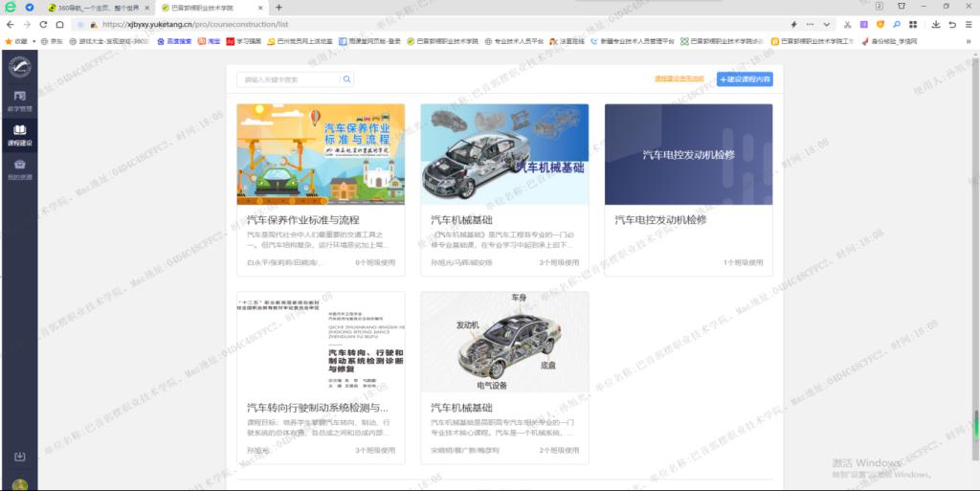
Task: Open a new browser tab
Action: pos(278,7)
